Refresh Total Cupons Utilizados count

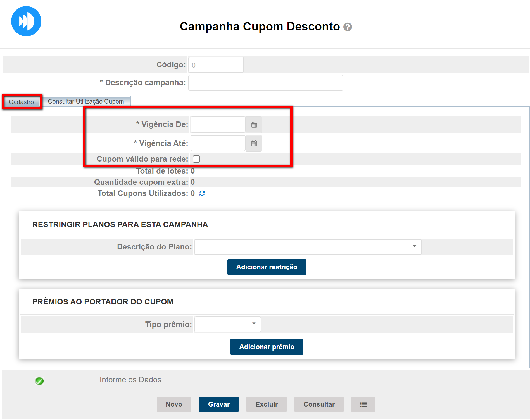202,193
